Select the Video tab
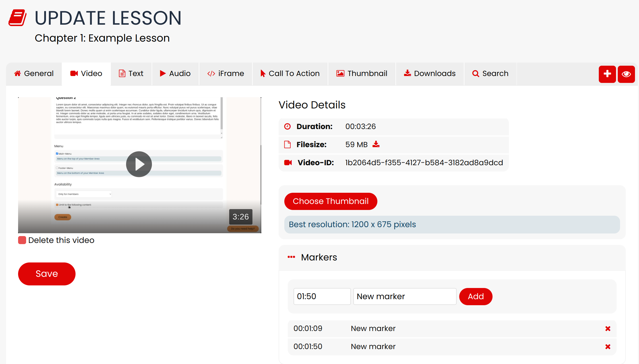The image size is (639, 364). coord(86,74)
